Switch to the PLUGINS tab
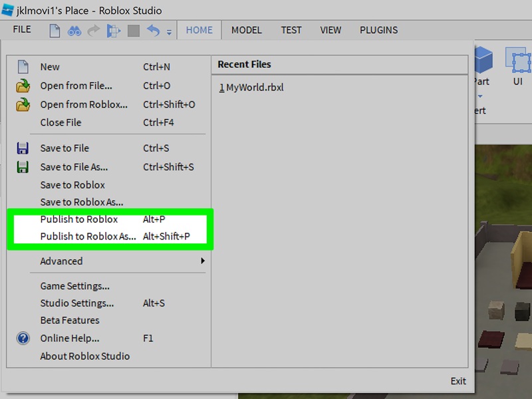 [x=378, y=30]
